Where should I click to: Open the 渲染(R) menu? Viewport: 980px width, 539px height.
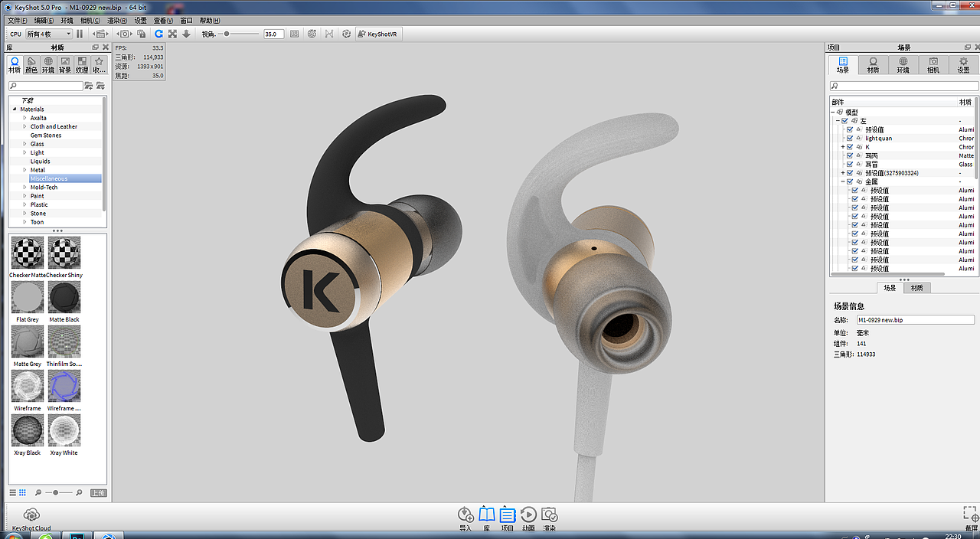pos(117,21)
